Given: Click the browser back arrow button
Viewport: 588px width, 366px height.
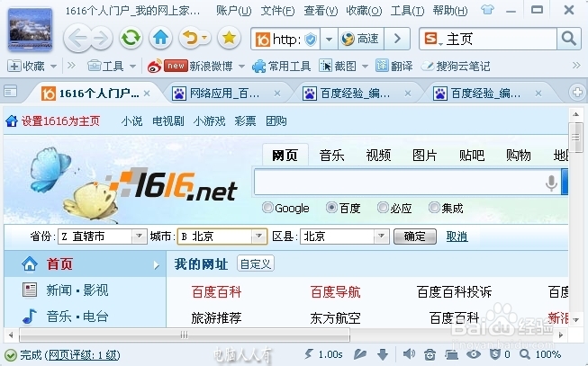Looking at the screenshot, I should click(77, 38).
